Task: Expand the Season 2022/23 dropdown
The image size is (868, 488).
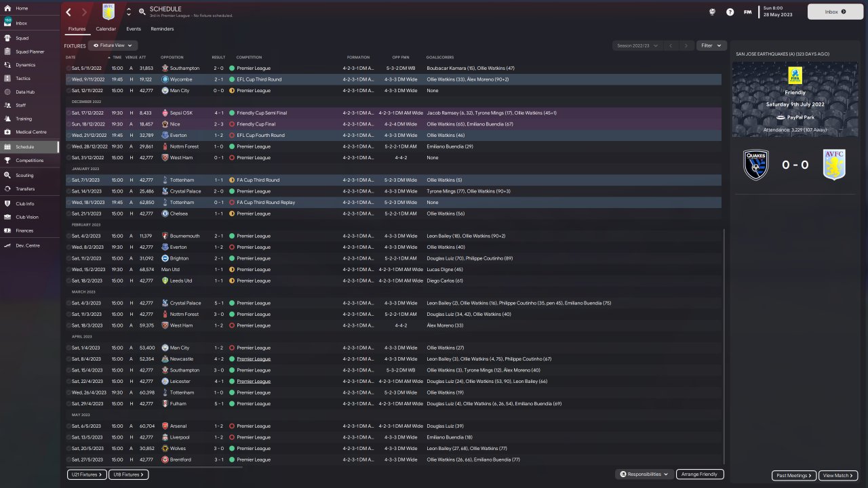Action: [637, 45]
